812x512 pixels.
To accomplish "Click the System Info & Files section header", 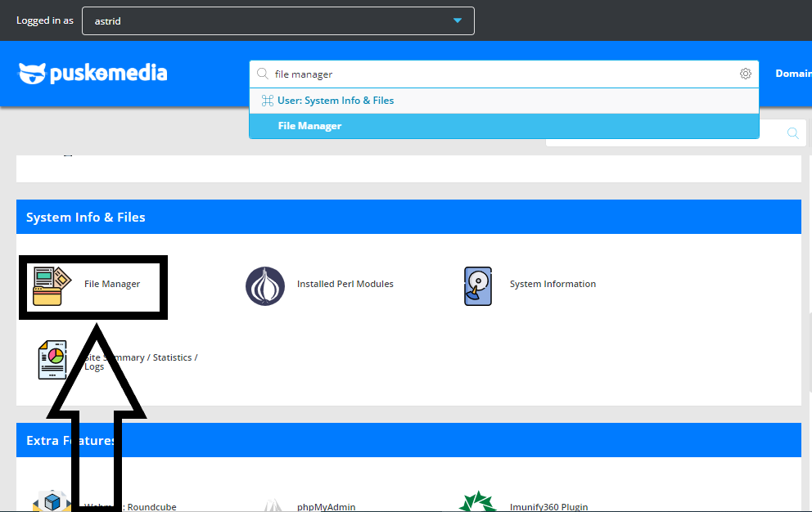I will click(x=85, y=217).
